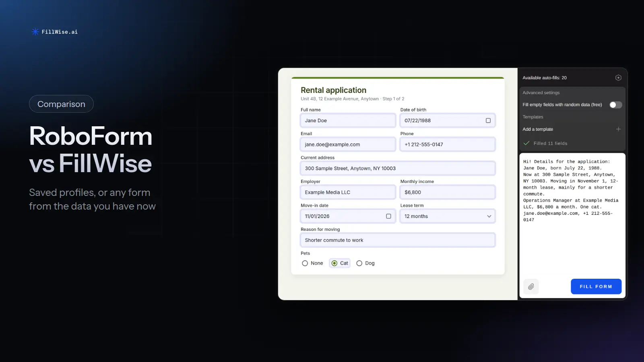Click the Available auto-fills: 20 text
Screen dimensions: 644x362
[545, 78]
